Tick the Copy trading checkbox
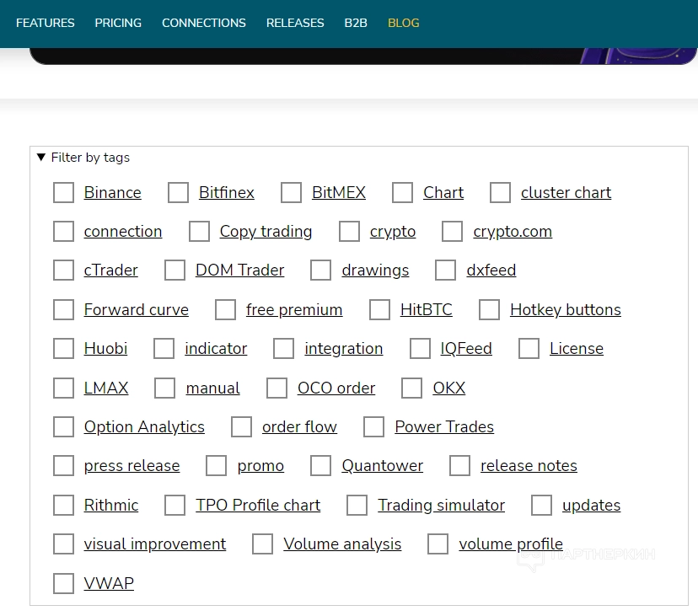Viewport: 698px width, 616px height. (200, 232)
